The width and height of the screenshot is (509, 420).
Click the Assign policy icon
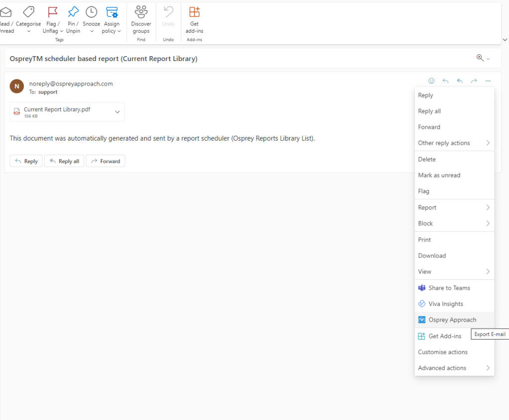(112, 12)
